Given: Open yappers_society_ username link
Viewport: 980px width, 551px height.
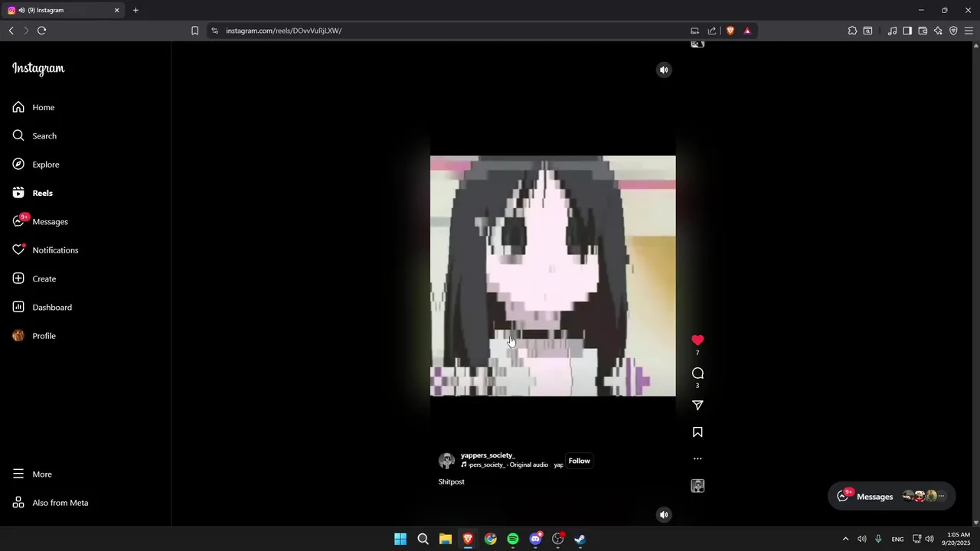Looking at the screenshot, I should (x=488, y=455).
